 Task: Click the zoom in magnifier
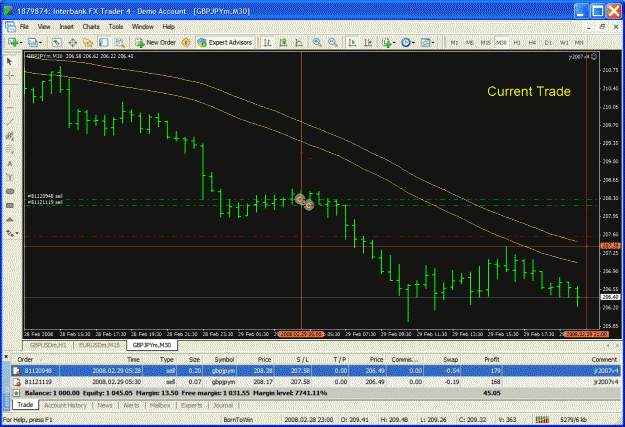(317, 42)
